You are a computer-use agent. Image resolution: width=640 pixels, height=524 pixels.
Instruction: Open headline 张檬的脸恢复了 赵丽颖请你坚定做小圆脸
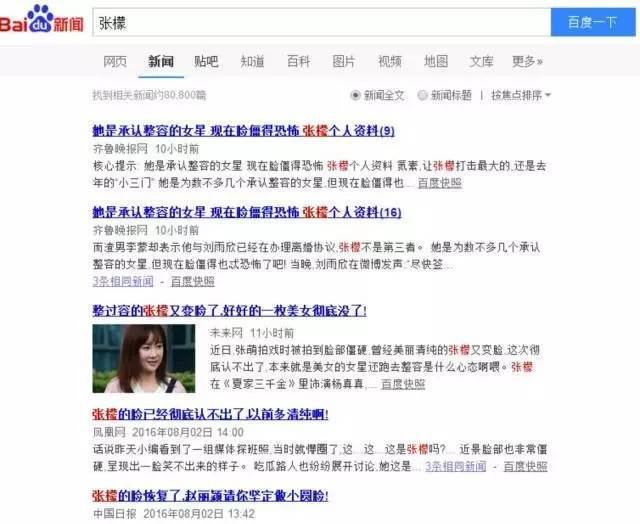click(210, 496)
